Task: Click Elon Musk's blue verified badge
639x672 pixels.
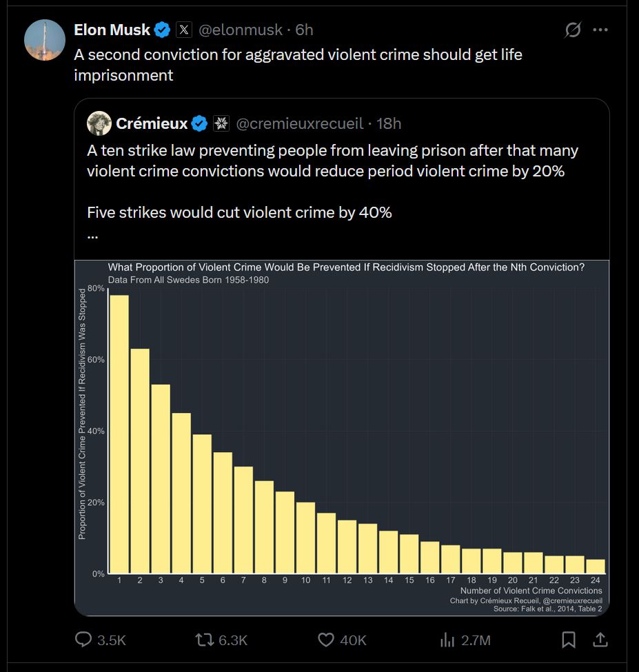Action: (162, 30)
